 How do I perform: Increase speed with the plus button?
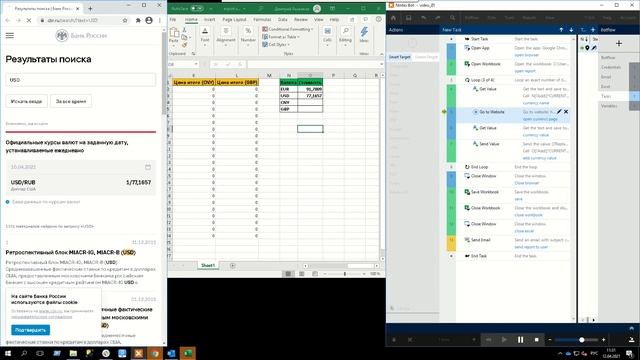(604, 340)
